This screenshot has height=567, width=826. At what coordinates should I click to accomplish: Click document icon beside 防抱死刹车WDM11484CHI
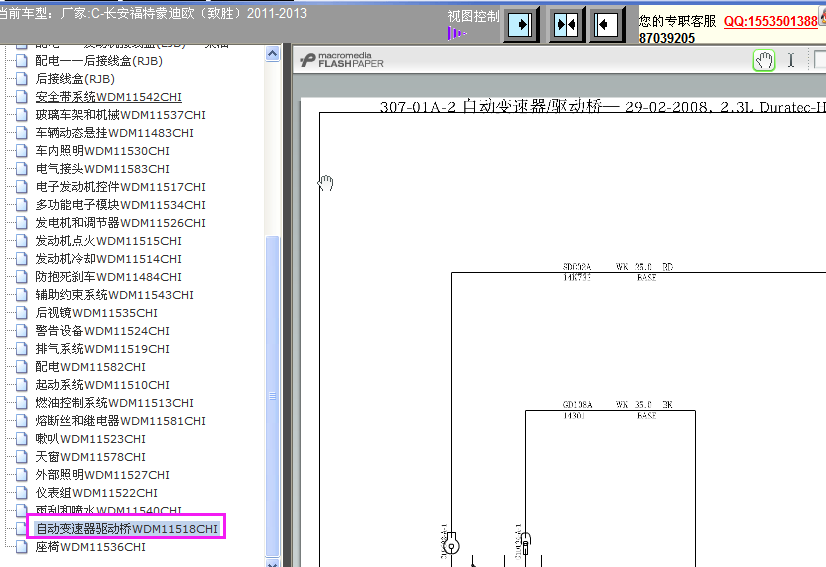(x=22, y=277)
